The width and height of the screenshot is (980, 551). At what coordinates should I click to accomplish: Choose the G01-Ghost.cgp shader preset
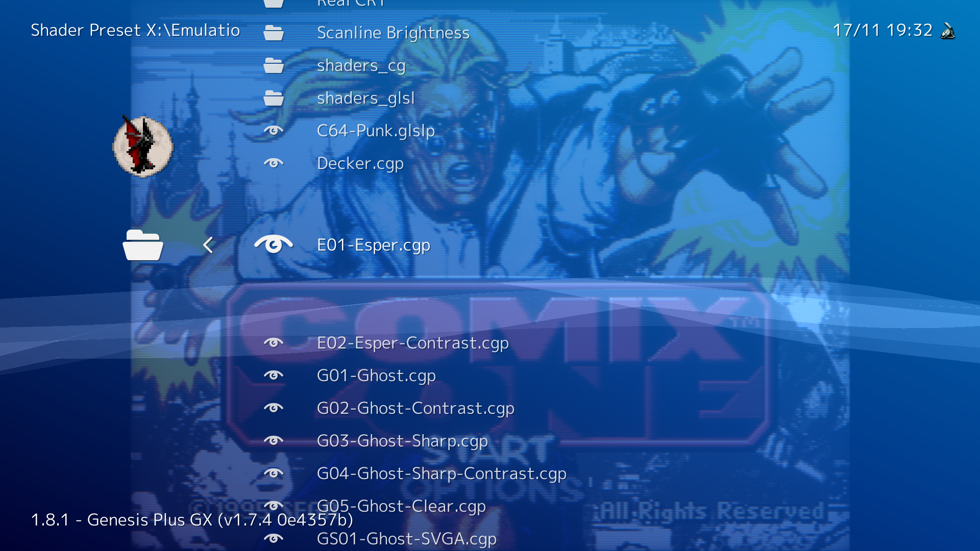coord(376,376)
